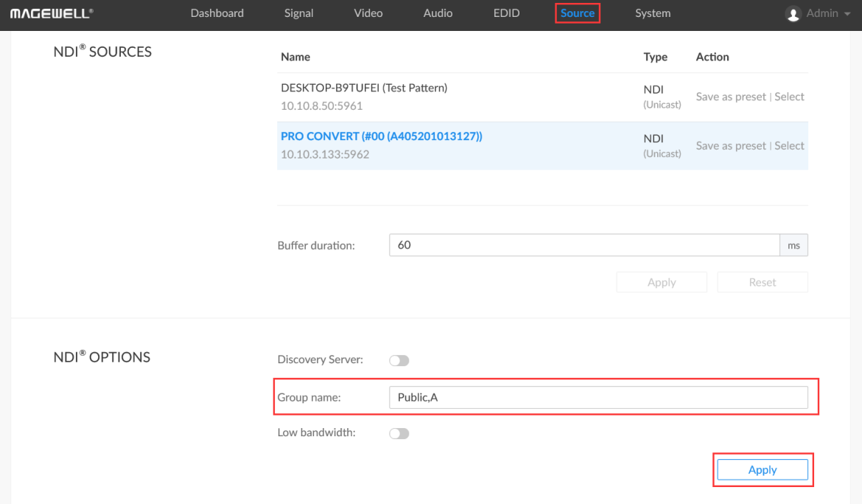Click the ms unit label
The height and width of the screenshot is (504, 862).
tap(793, 245)
